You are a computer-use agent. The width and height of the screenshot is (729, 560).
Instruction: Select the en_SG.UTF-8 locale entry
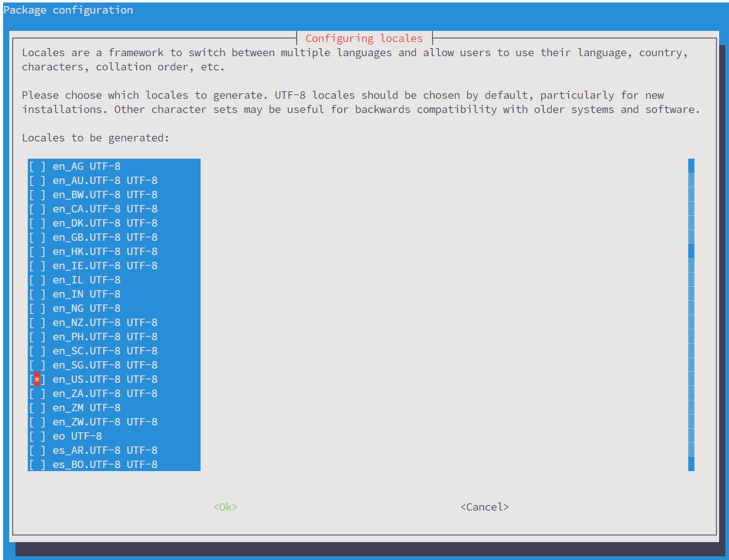coord(37,365)
